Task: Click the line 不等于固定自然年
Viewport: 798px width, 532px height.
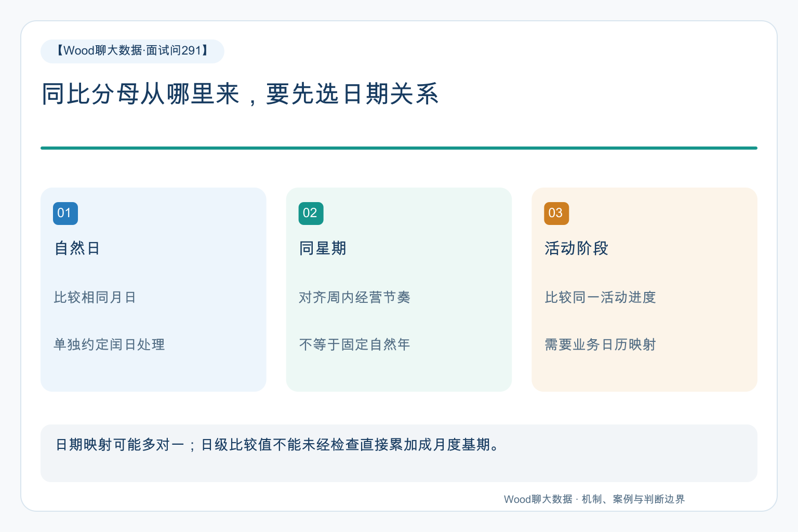Action: 355,344
